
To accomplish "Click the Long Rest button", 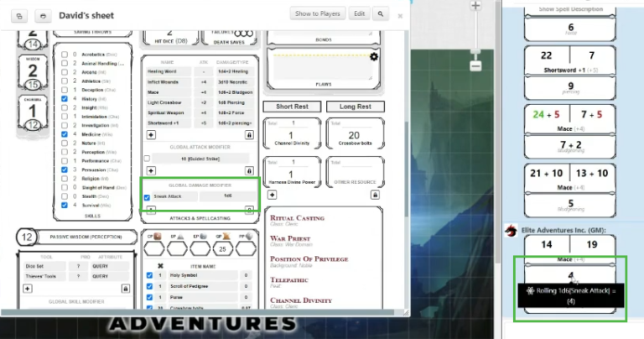I will [x=356, y=107].
